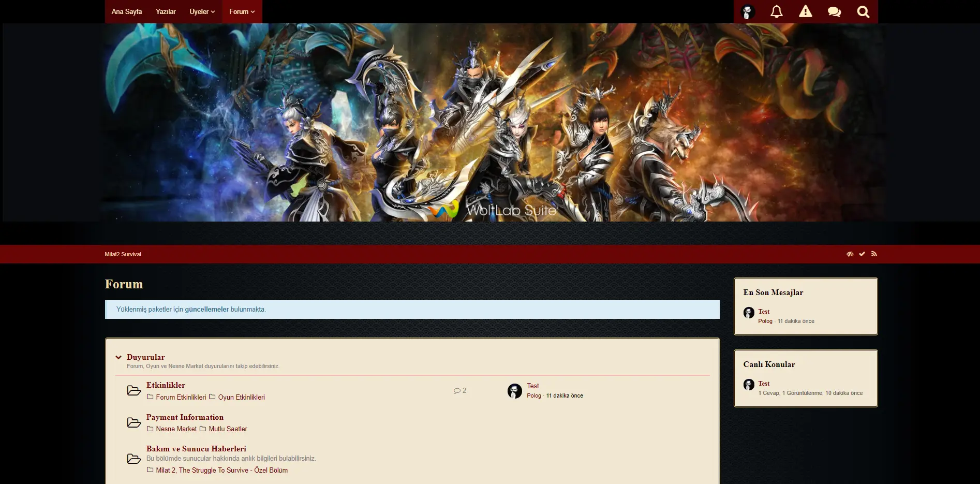Image resolution: width=980 pixels, height=484 pixels.
Task: Click the Payment Information open folder icon
Action: (x=134, y=422)
